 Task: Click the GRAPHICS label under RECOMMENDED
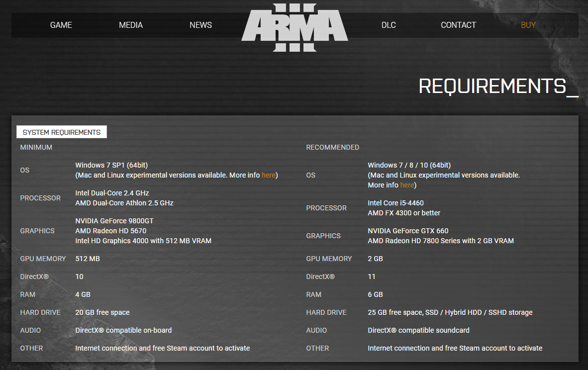pos(323,236)
